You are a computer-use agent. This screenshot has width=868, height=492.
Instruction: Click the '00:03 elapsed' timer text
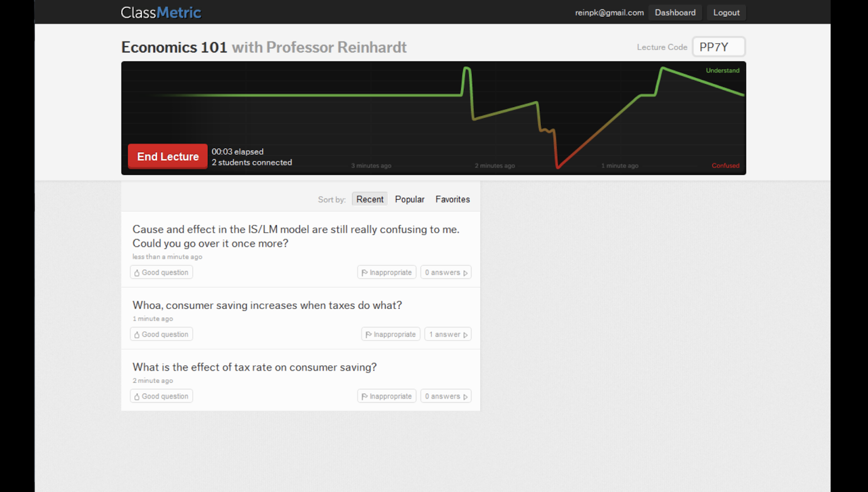[x=238, y=152]
